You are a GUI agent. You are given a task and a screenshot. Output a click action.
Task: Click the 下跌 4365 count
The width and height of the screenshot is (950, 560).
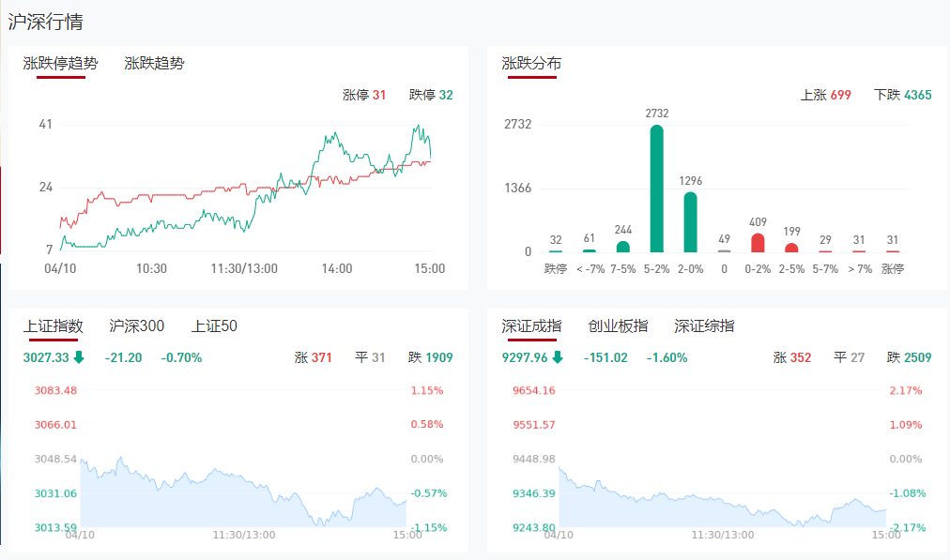tap(902, 95)
